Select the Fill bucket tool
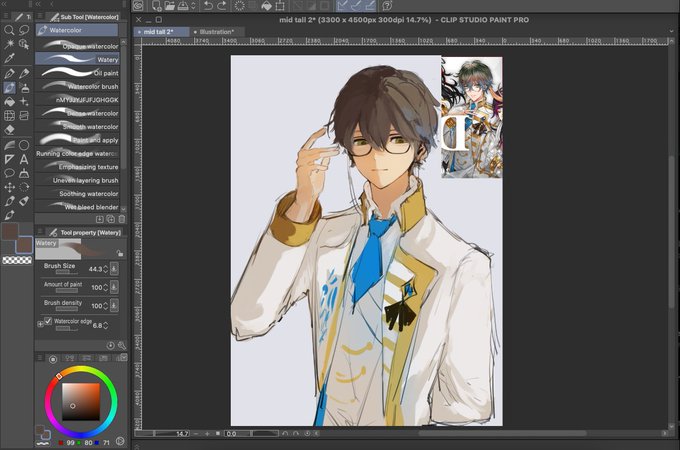This screenshot has height=450, width=680. point(9,102)
